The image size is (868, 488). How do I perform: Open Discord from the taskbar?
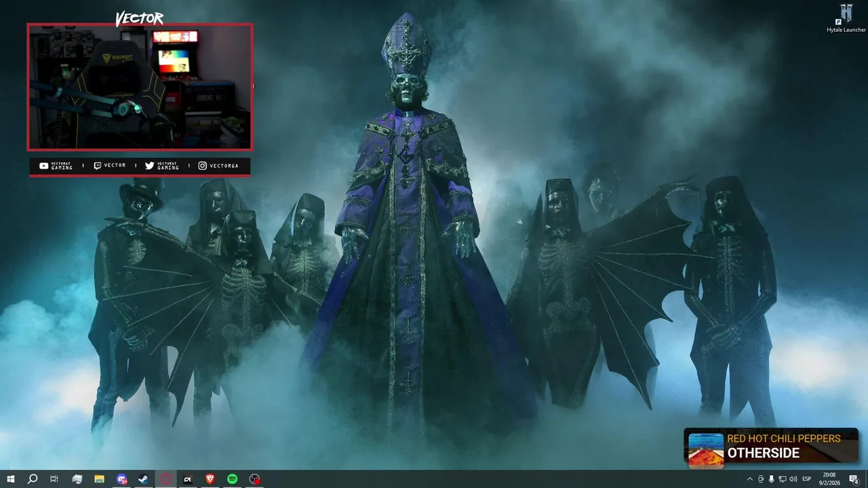coord(121,479)
